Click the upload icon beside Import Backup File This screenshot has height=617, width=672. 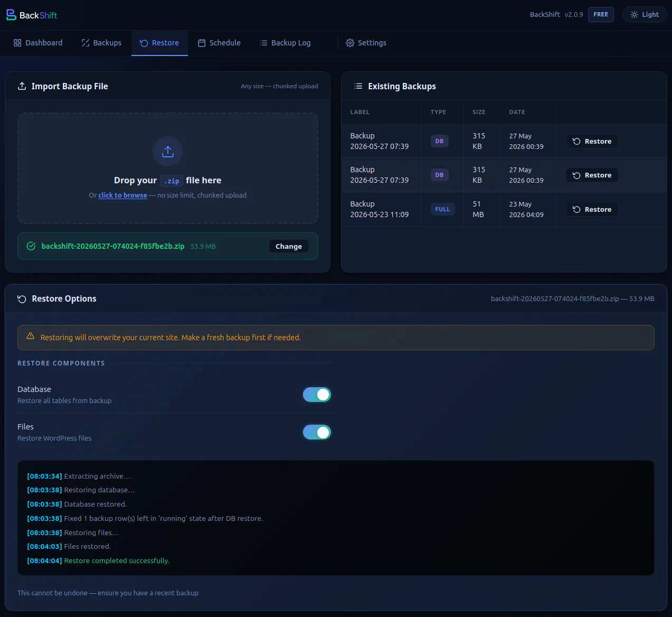coord(22,86)
